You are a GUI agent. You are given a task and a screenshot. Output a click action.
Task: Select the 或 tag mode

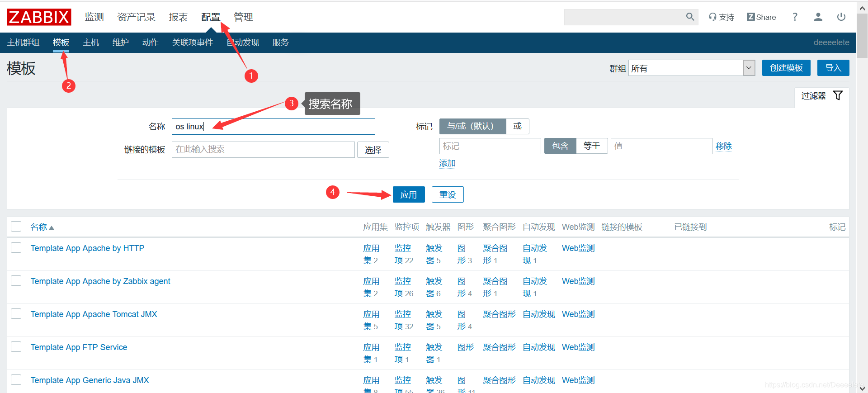coord(518,126)
